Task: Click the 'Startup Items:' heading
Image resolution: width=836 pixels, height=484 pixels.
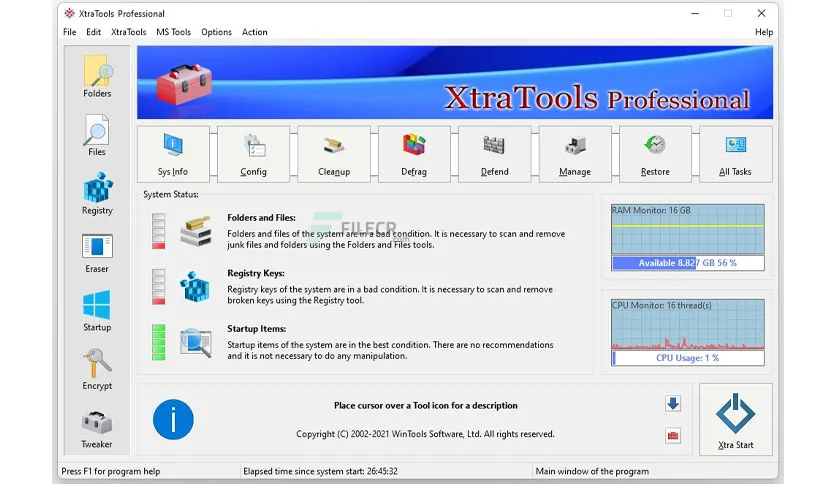Action: tap(256, 328)
